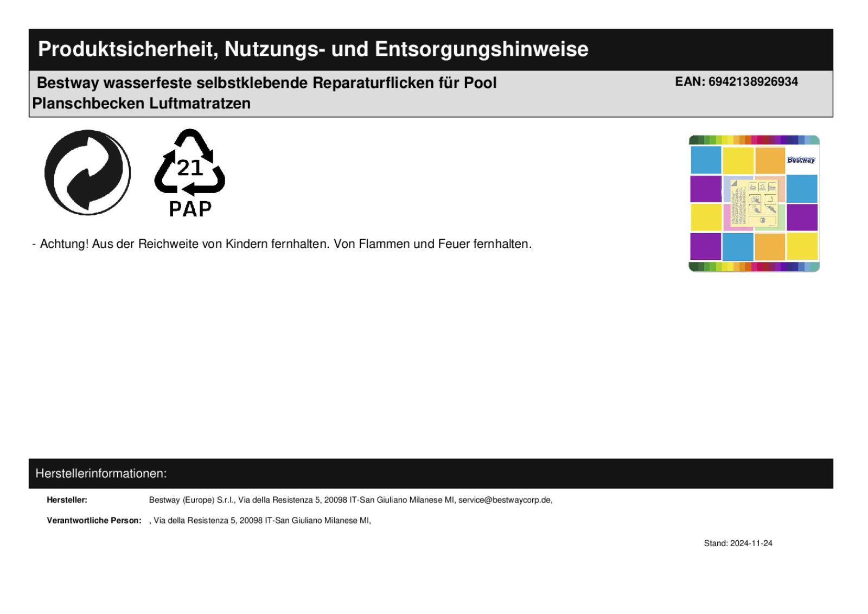Click the Green Dot recycling symbol
This screenshot has width=868, height=614.
[87, 172]
